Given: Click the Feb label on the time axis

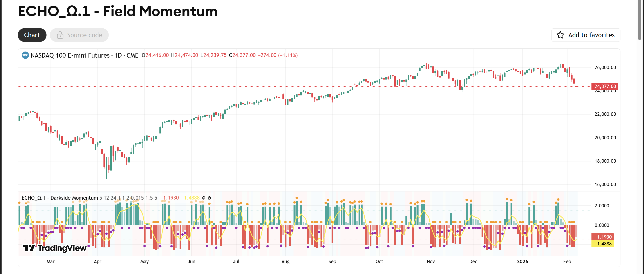Looking at the screenshot, I should (568, 262).
